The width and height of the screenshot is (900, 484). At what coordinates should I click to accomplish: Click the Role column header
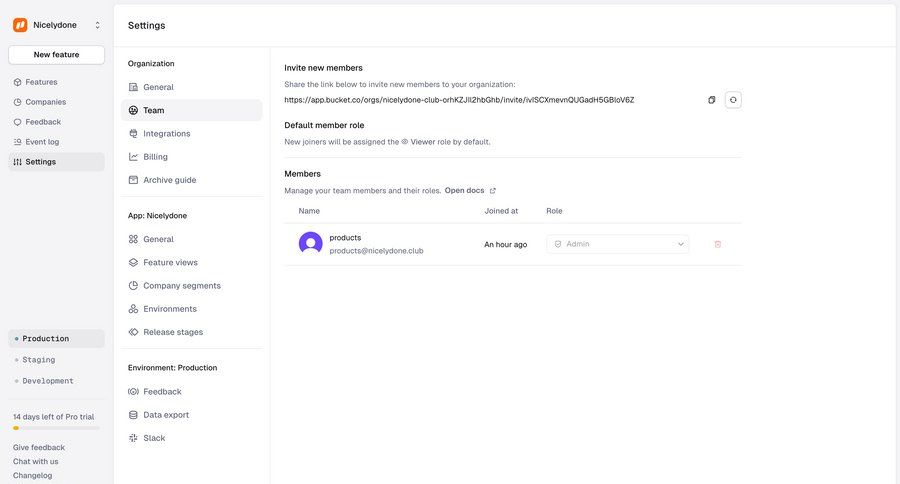[554, 211]
